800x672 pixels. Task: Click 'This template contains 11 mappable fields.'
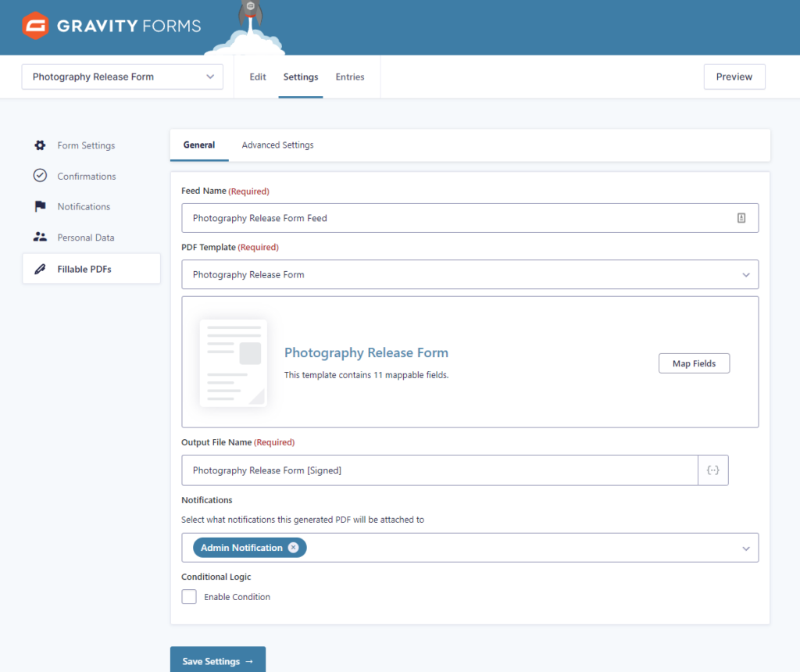coord(366,375)
